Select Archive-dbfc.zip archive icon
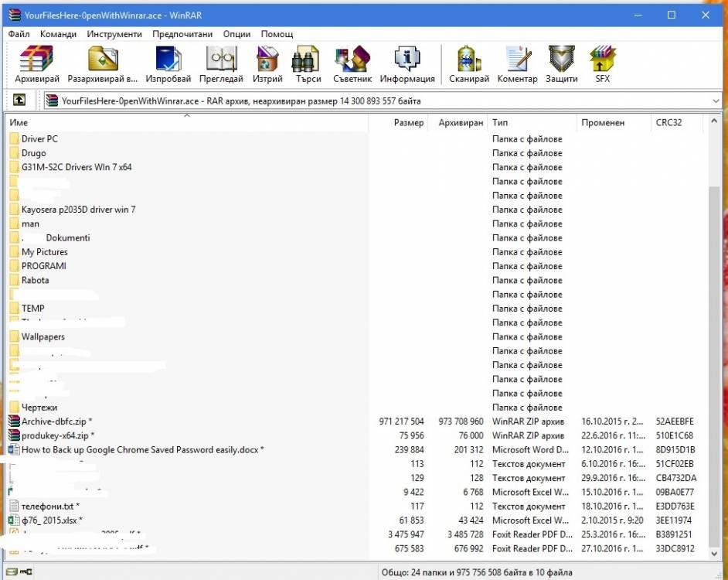The image size is (728, 580). pyautogui.click(x=15, y=421)
